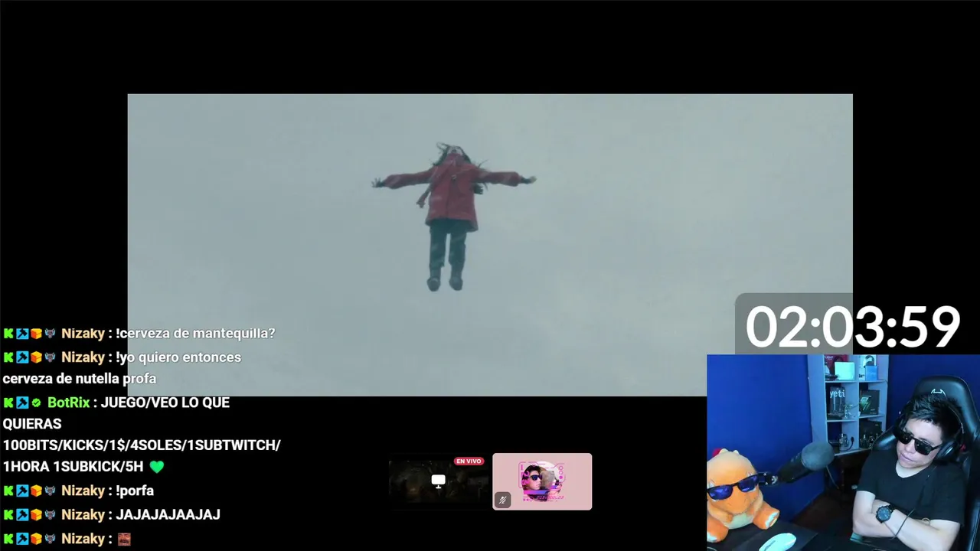
Task: Click BotRix's green verified check badge
Action: coord(36,403)
